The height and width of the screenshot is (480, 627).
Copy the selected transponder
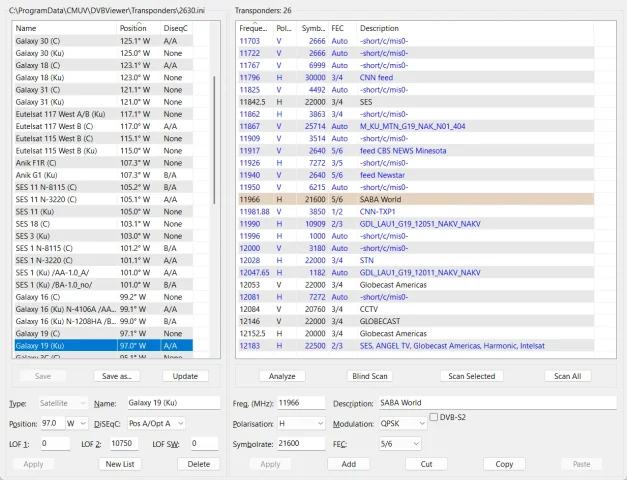point(504,464)
